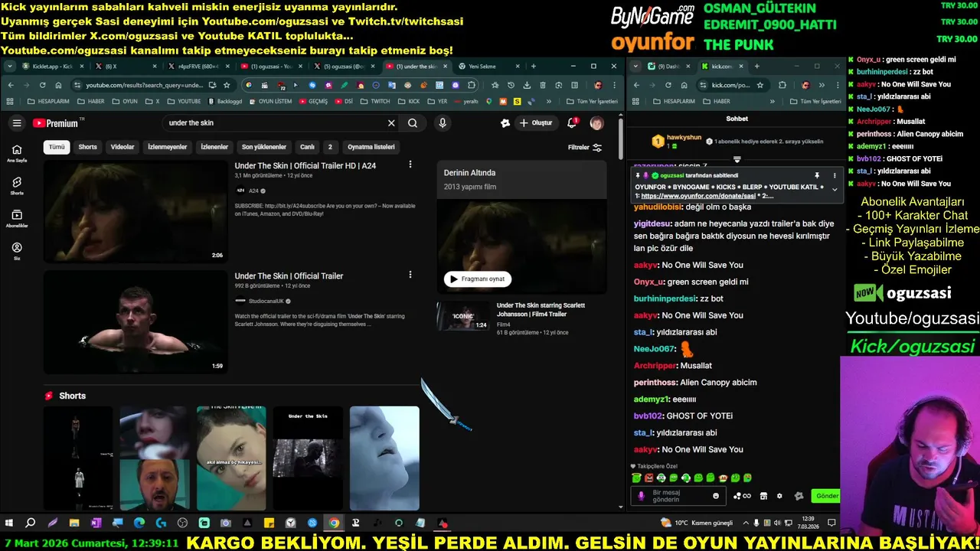Open Abonelikler from the YouTube sidebar
The image size is (980, 551).
coord(17,219)
